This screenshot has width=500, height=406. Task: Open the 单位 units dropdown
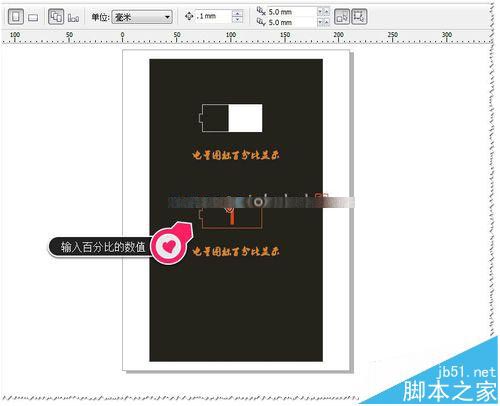coord(142,17)
